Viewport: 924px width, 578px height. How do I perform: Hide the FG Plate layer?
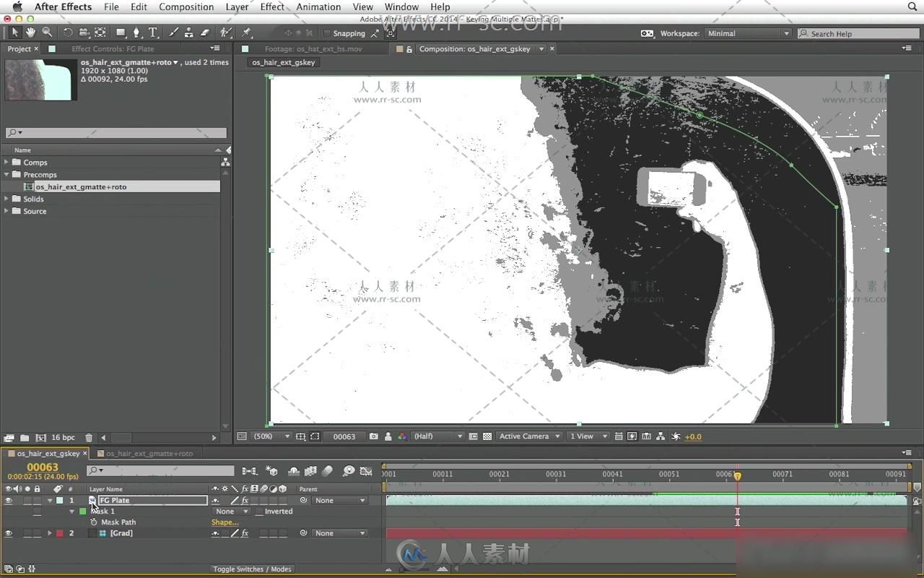click(x=9, y=501)
